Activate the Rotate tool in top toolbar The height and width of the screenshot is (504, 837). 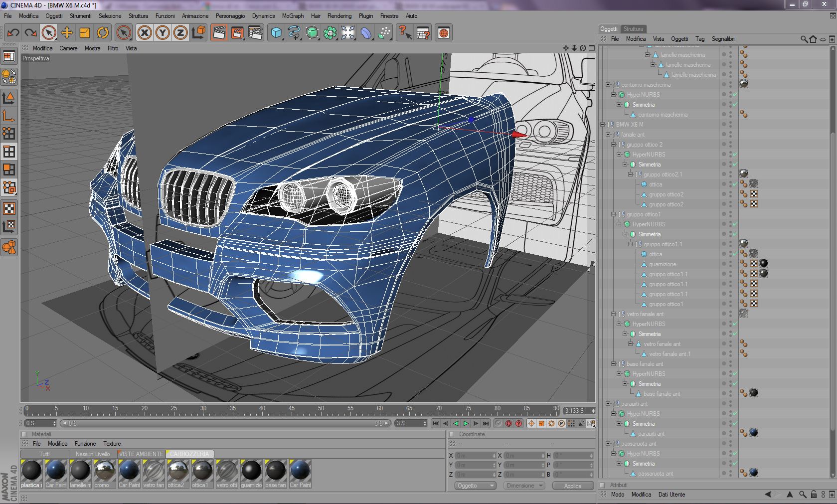103,33
